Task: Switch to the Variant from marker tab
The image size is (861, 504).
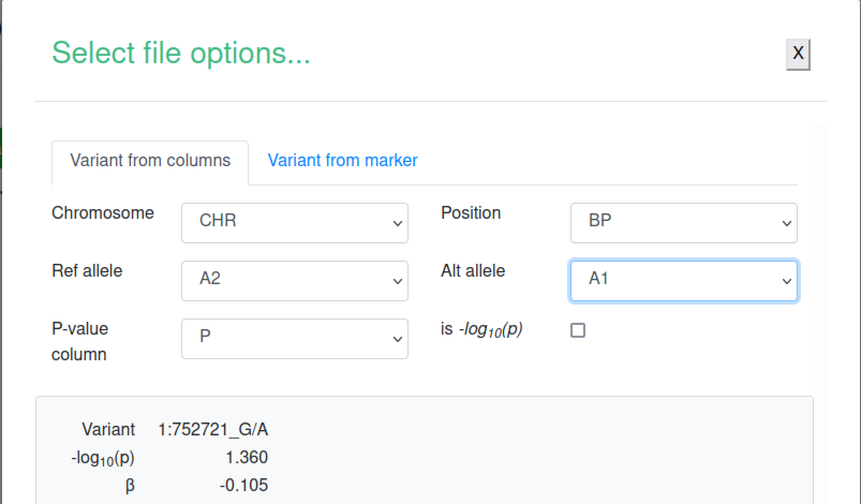Action: click(342, 160)
